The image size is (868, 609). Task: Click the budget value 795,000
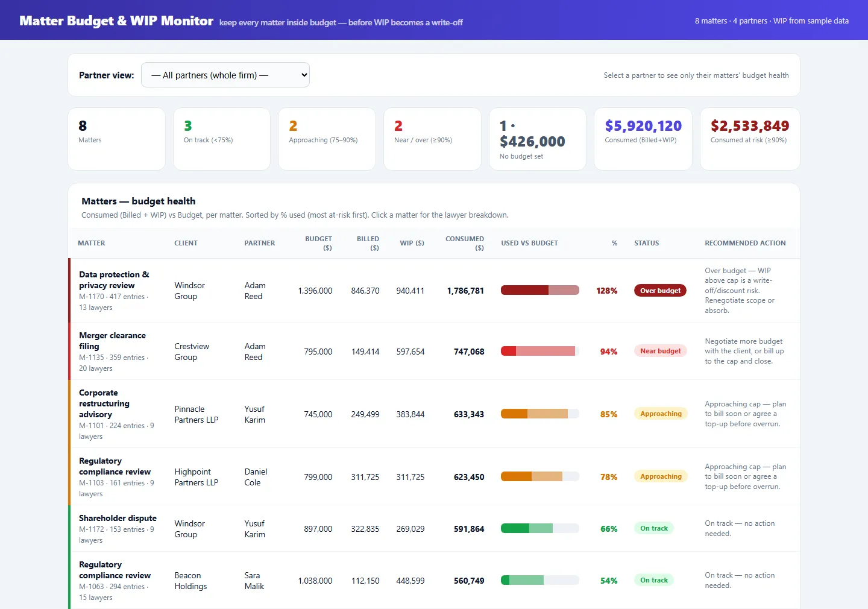pos(318,352)
